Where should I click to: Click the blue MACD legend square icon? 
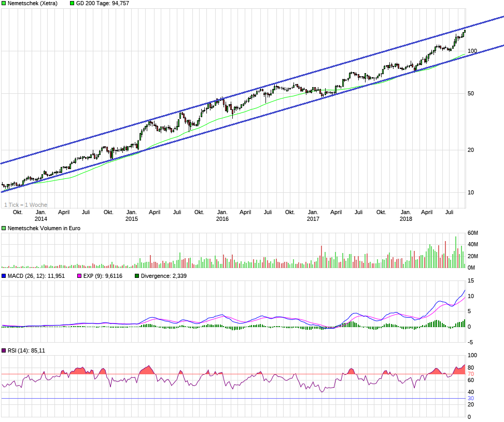tap(4, 275)
